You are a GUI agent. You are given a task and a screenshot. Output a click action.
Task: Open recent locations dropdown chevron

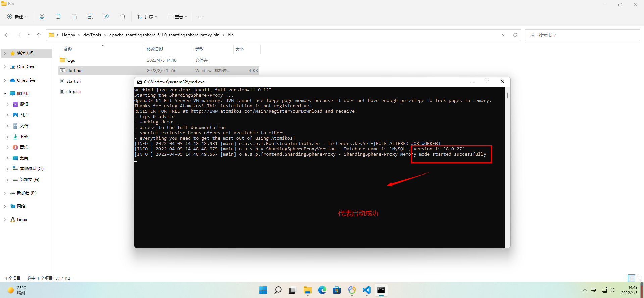point(29,35)
